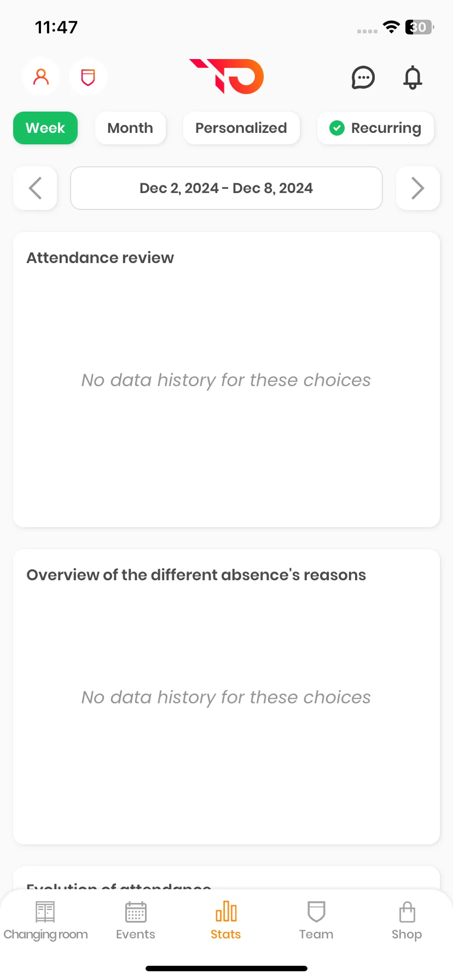Go to next week with right chevron

(418, 188)
